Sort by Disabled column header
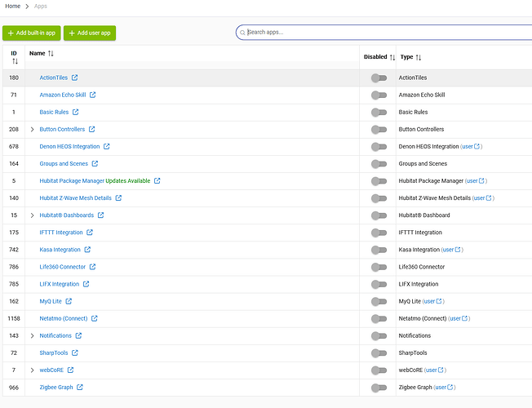Screen dimensions: 532x408 click(392, 58)
